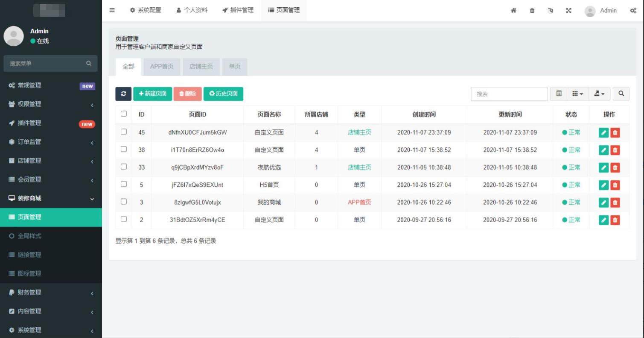Open the export dropdown beside the search box
Viewport: 644px width, 338px height.
click(x=600, y=94)
